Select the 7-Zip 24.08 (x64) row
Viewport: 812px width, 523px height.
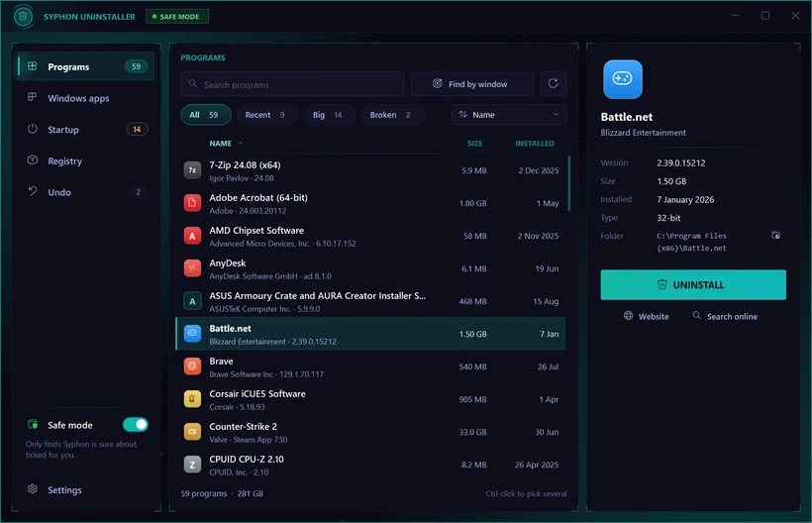370,170
